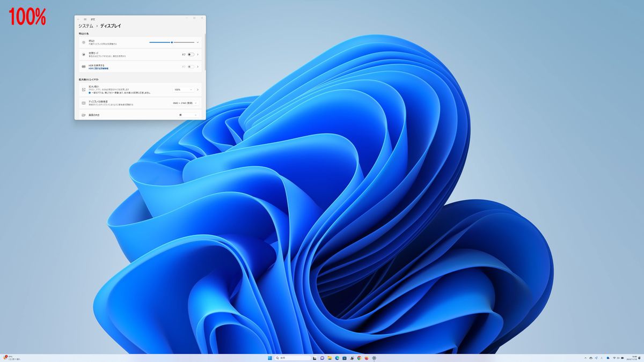
Task: Open Task View from the taskbar
Action: pyautogui.click(x=314, y=358)
